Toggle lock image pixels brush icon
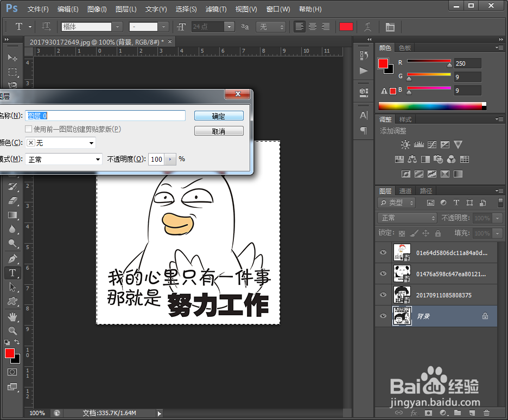508x420 pixels. (414, 233)
